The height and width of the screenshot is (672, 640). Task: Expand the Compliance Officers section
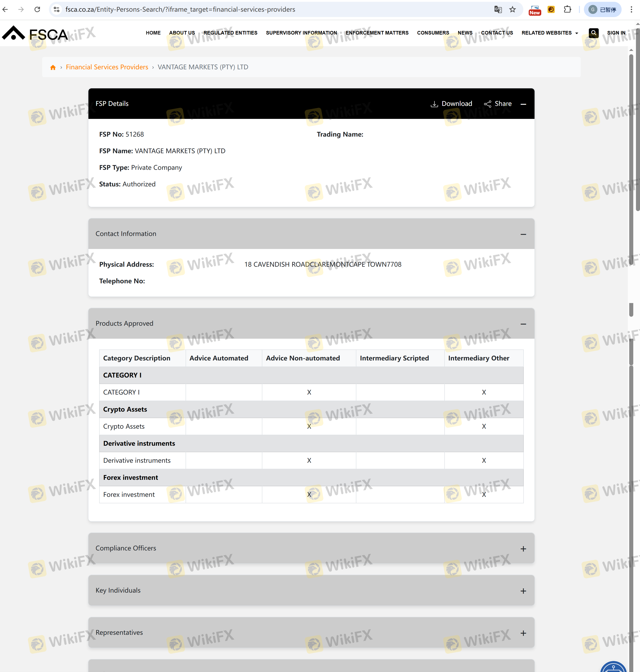click(523, 549)
